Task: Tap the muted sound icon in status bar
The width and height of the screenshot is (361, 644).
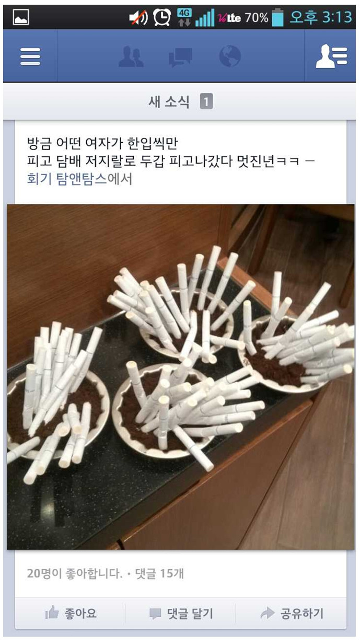Action: [x=138, y=18]
